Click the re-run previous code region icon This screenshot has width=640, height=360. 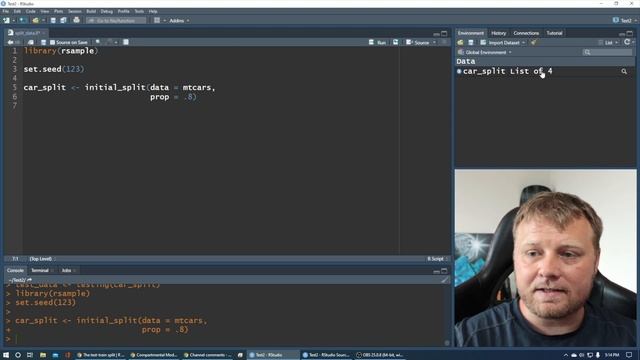pos(395,42)
